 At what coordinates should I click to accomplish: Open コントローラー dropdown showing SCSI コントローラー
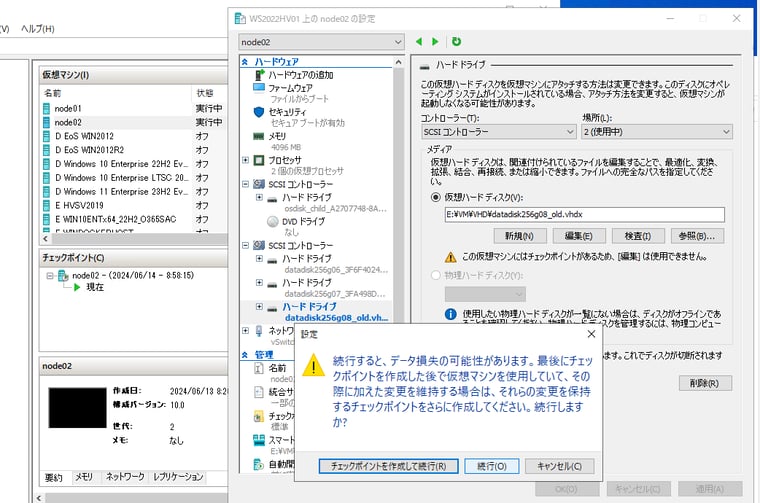click(x=498, y=132)
